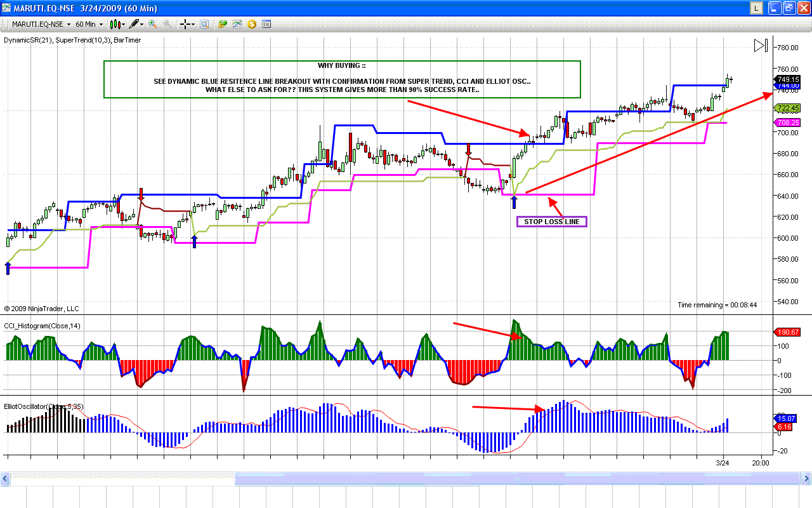The height and width of the screenshot is (508, 812).
Task: Open the MARUTI.EQ-NSE instrument selector dropdown
Action: (x=41, y=24)
